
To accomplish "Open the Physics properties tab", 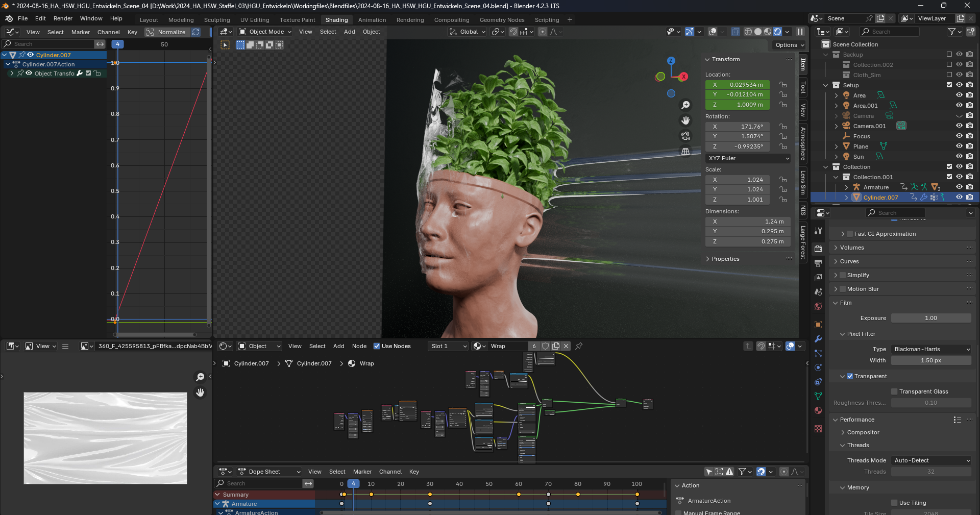I will (x=818, y=367).
